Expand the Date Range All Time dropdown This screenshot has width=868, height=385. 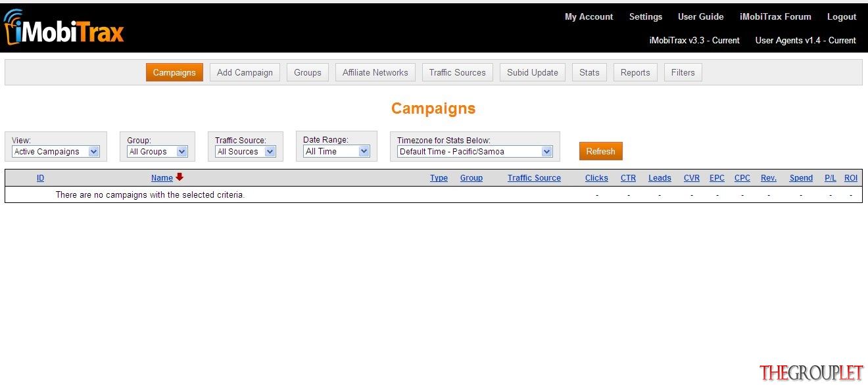[337, 151]
